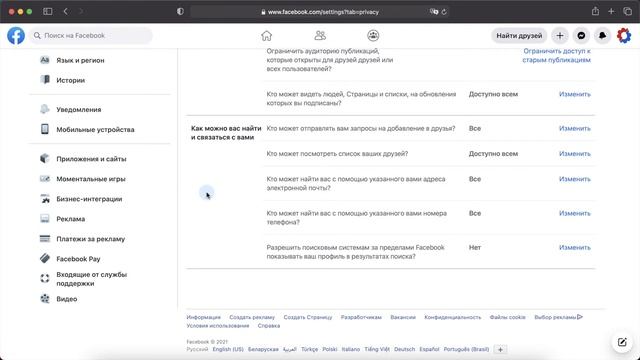Screen dimensions: 640x360
Task: Open a new Safari tab with plus
Action: coord(611,11)
